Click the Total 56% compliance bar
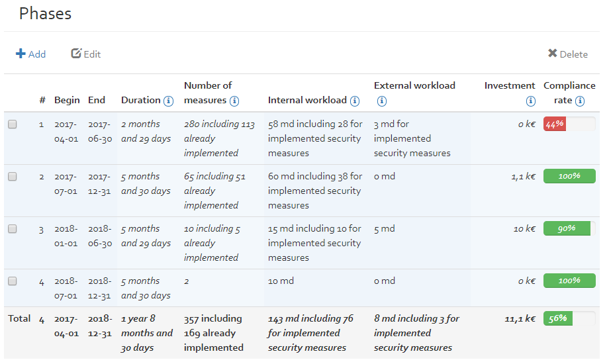This screenshot has height=364, width=609. (x=569, y=318)
